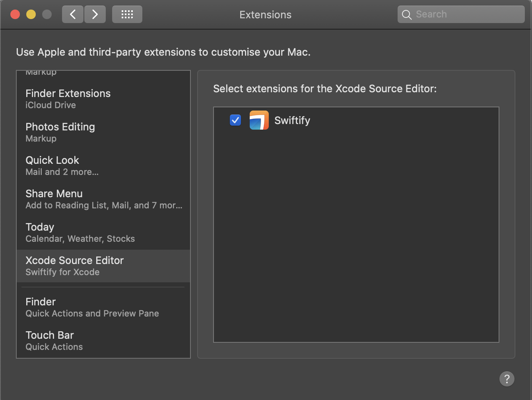Select the Today category
Screen dimensions: 532x400
[103, 233]
